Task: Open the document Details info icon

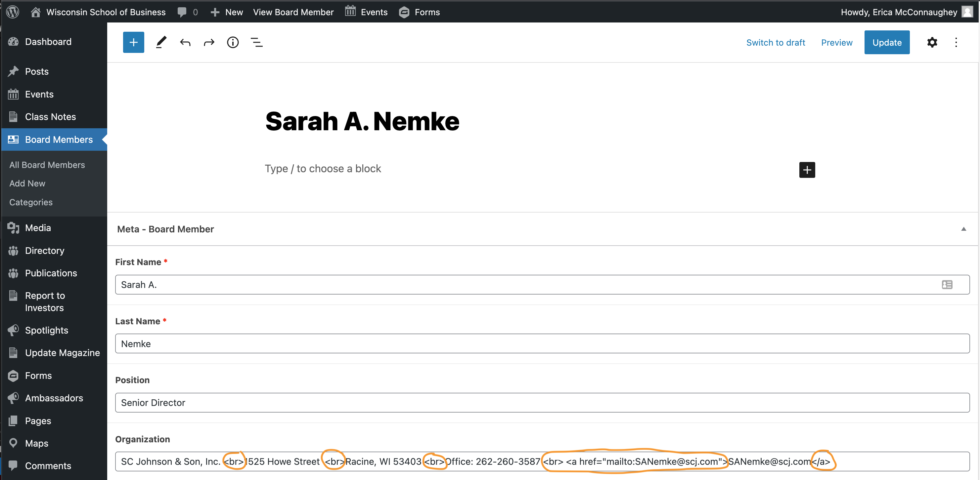Action: [233, 42]
